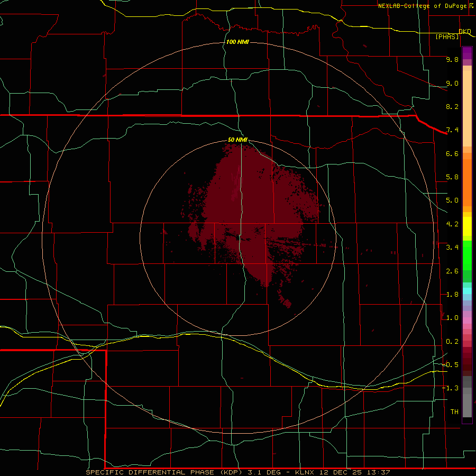Viewport: 476px width, 476px height.
Task: Click the 9.0 value on color scale
Action: click(452, 83)
